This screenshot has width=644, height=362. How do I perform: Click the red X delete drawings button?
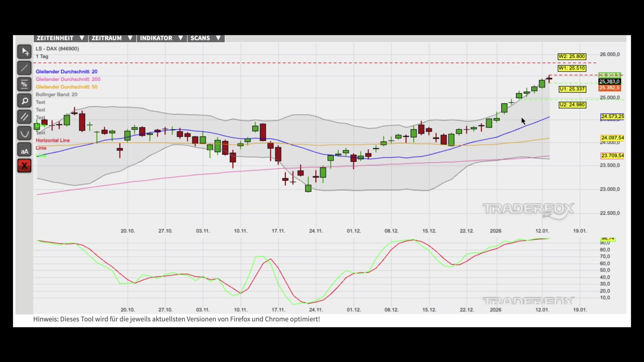click(24, 166)
